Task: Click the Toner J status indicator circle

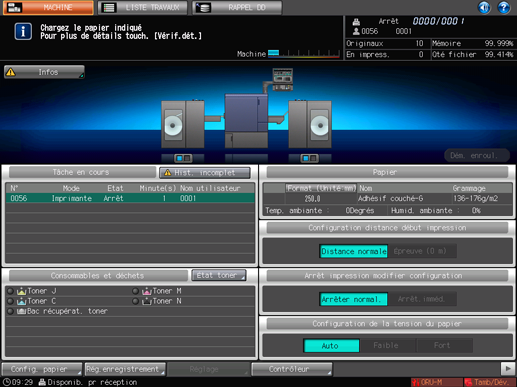Action: (x=10, y=291)
